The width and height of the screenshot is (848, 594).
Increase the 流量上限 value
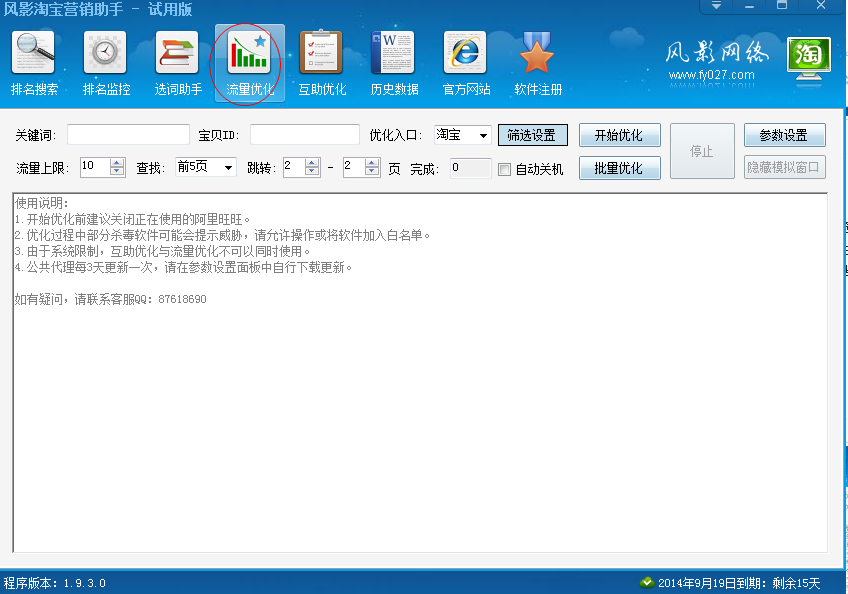click(117, 163)
